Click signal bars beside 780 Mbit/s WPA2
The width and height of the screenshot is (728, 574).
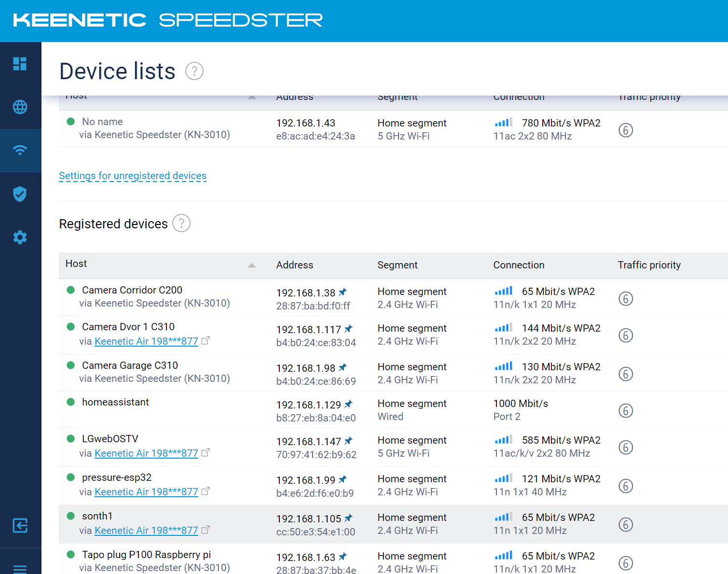click(504, 123)
